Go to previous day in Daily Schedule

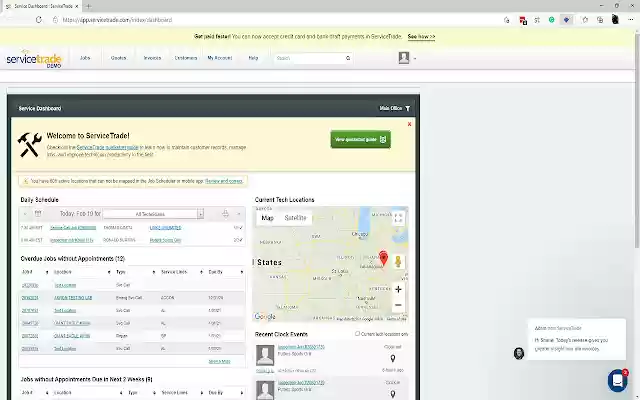[25, 213]
